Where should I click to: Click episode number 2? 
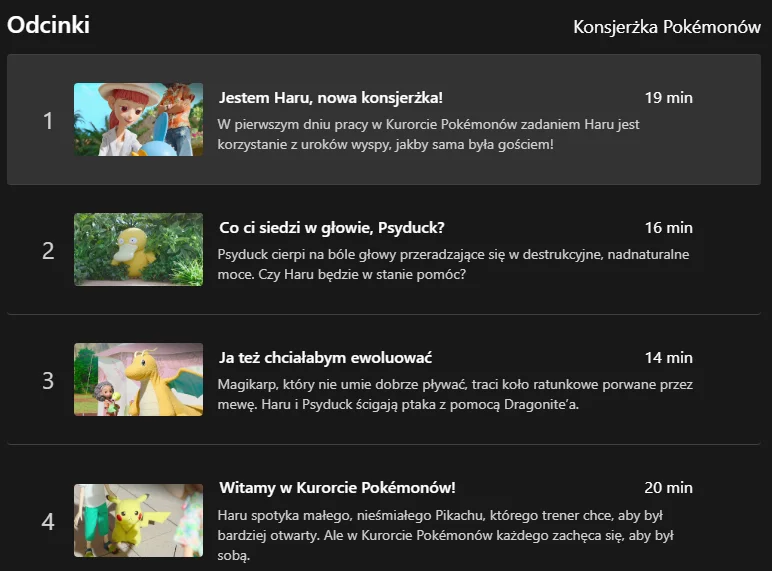(48, 251)
